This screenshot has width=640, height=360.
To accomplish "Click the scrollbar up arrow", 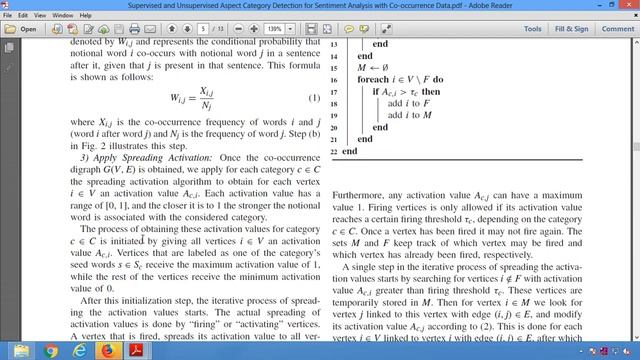I will pos(636,42).
